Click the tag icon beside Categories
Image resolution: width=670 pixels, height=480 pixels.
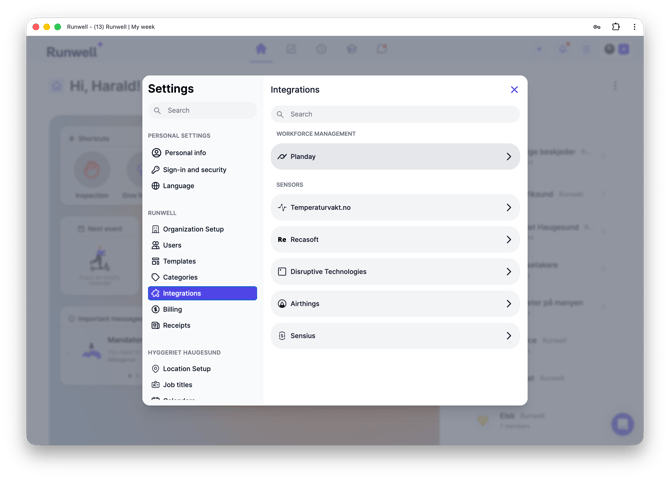click(156, 277)
